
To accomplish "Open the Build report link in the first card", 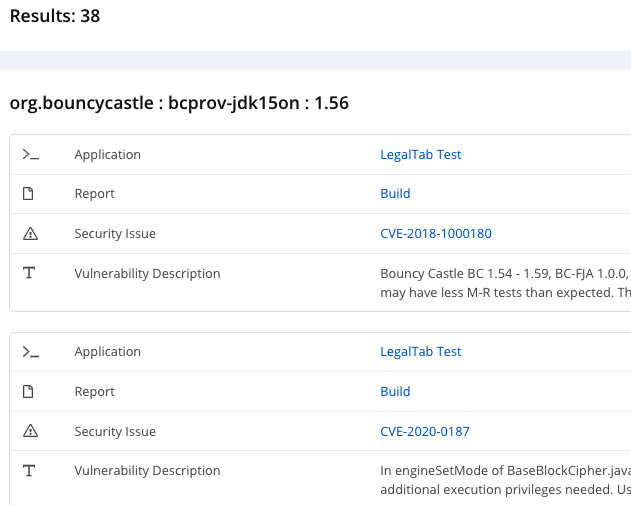I will [395, 194].
